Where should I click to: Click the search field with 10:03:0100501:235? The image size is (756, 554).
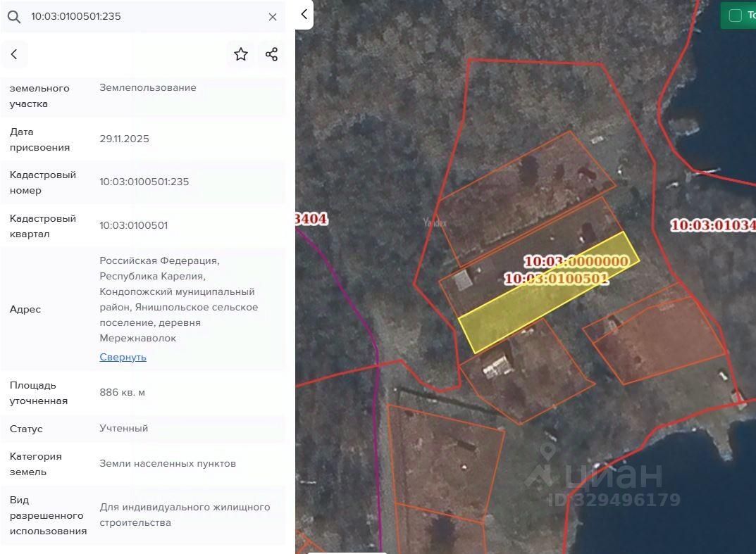(143, 16)
